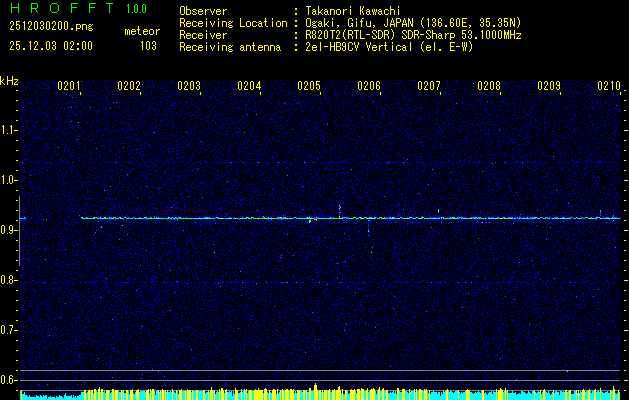Click the timestamp 25.12.03 02:00
Screen dimensions: 629x400
pyautogui.click(x=51, y=46)
